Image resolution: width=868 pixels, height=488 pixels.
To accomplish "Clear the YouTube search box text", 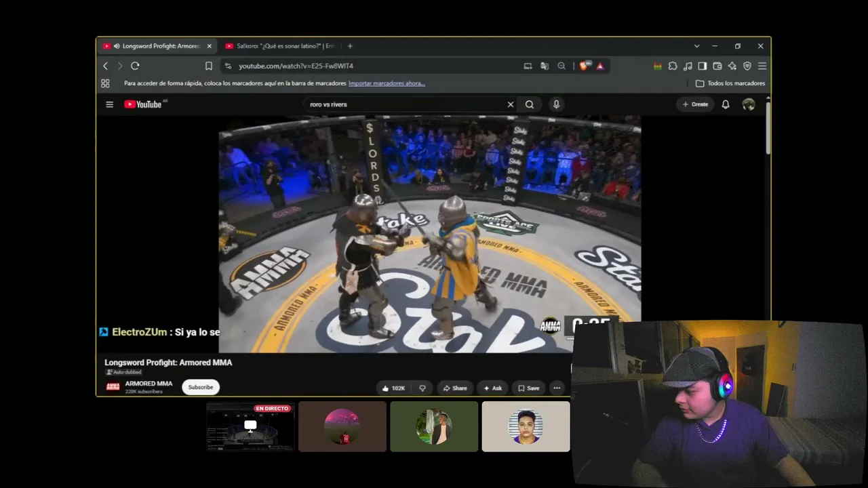I will 511,104.
